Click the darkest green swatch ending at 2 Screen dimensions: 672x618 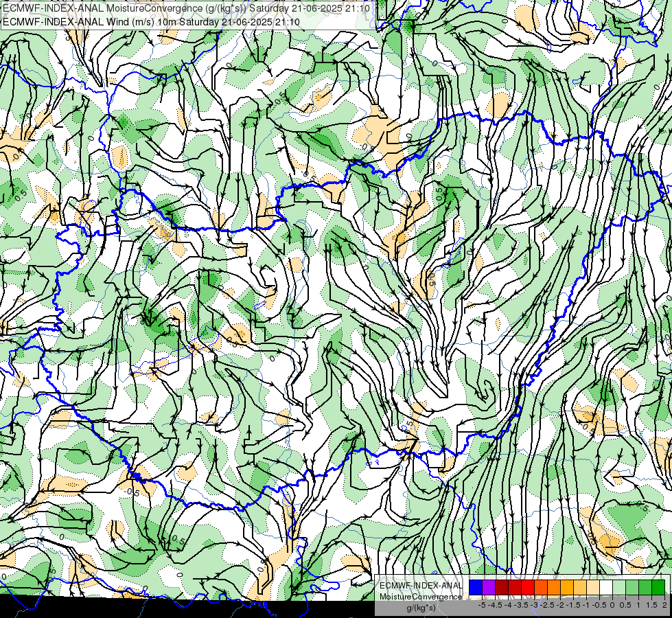658,587
